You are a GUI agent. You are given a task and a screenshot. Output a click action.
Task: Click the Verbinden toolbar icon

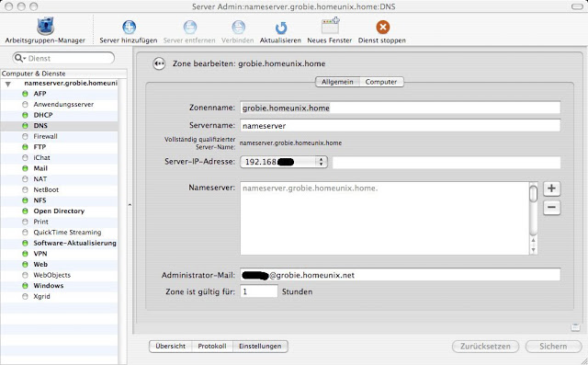point(238,27)
